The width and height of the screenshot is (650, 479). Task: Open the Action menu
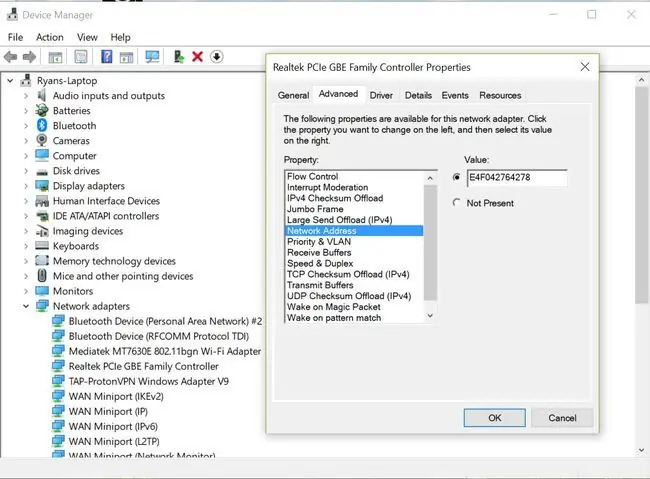click(x=50, y=37)
